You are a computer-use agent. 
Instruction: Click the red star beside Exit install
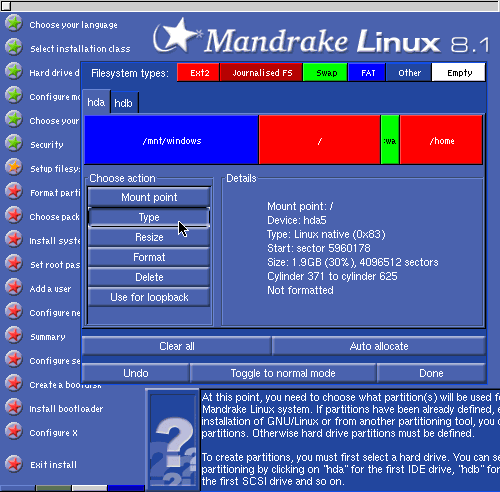pyautogui.click(x=14, y=464)
